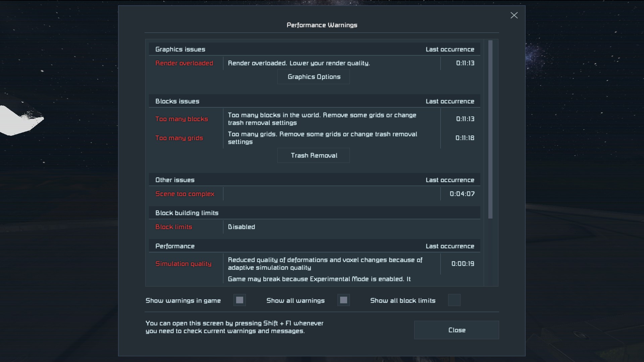The width and height of the screenshot is (644, 362).
Task: Close dialog with the X icon
Action: pos(514,15)
